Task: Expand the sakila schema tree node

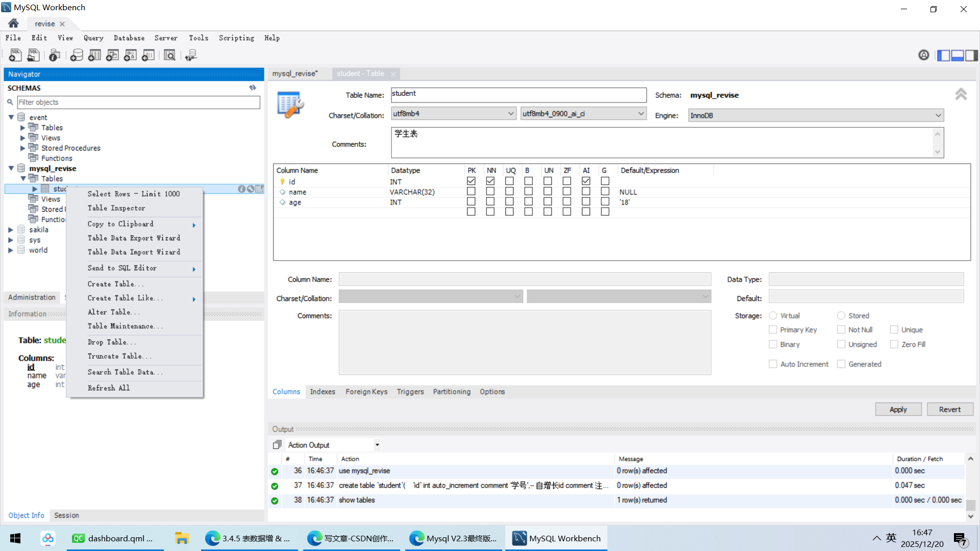Action: click(x=11, y=230)
